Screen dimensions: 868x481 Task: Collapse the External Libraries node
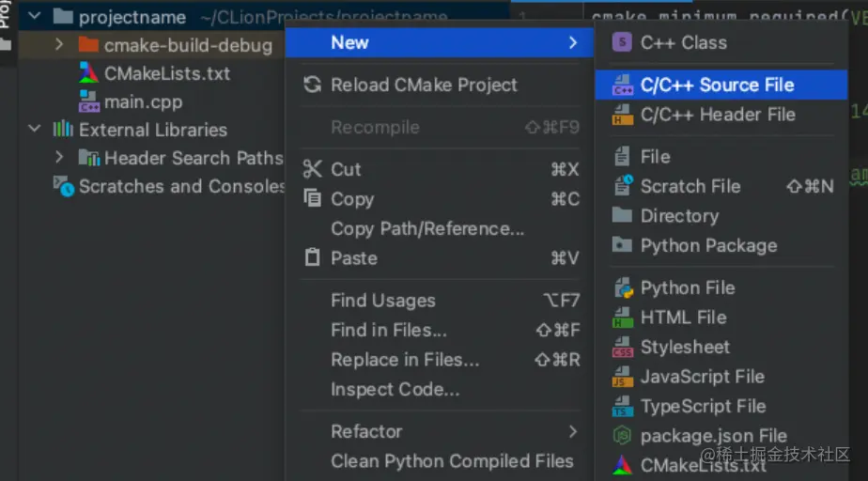tap(35, 129)
